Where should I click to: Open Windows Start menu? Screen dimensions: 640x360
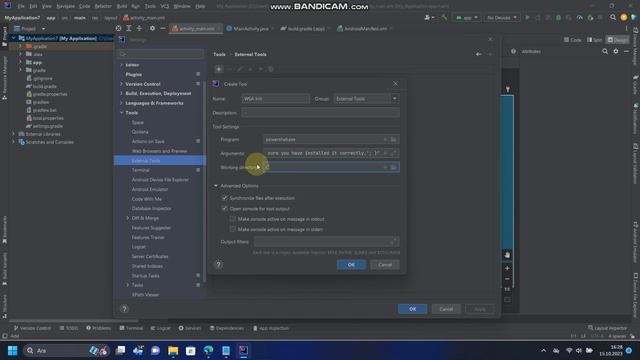[x=13, y=351]
